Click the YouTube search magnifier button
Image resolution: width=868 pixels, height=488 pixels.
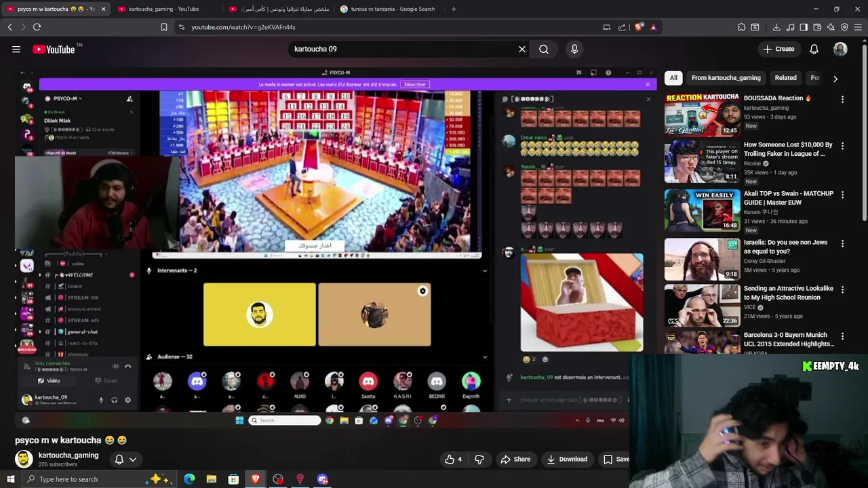544,49
